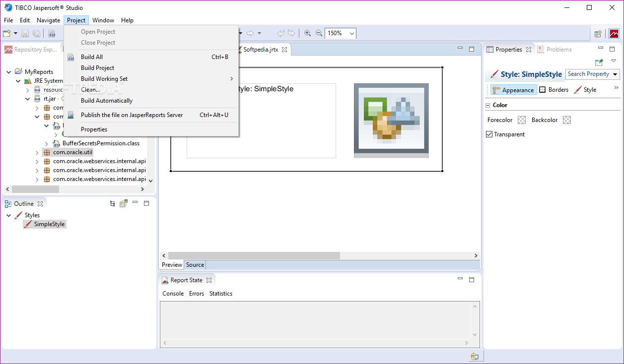Expand the com.oracle.util package

(37, 153)
